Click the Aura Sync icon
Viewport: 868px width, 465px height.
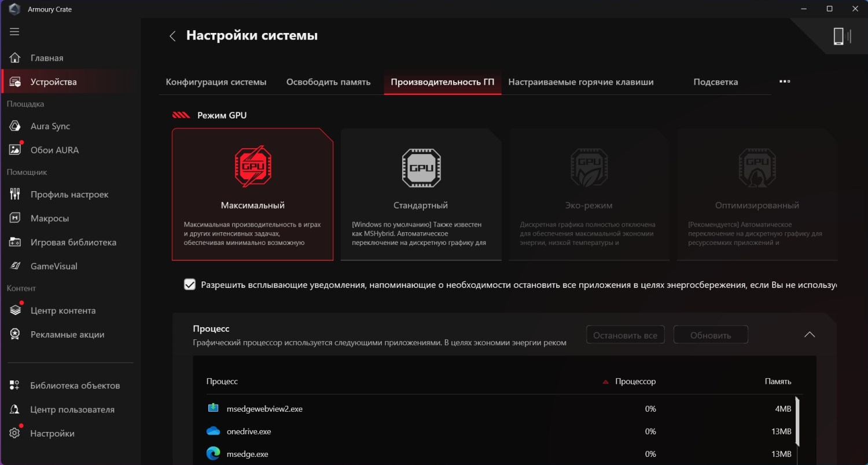[x=16, y=126]
